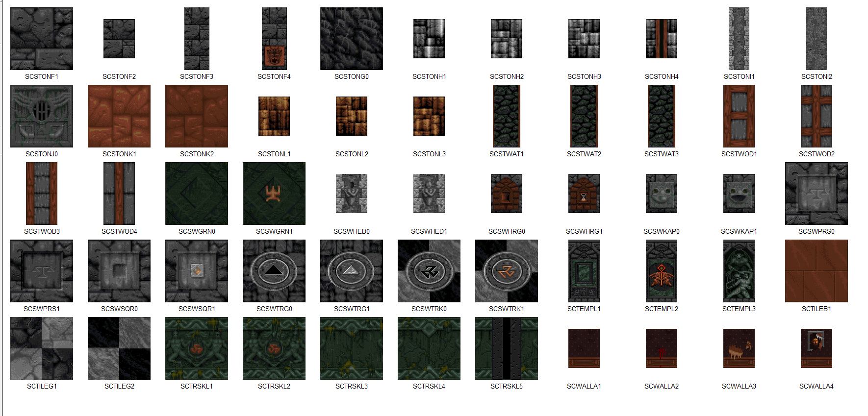
Task: Click the SCSTWAT3 texture thumbnail
Action: pos(662,116)
